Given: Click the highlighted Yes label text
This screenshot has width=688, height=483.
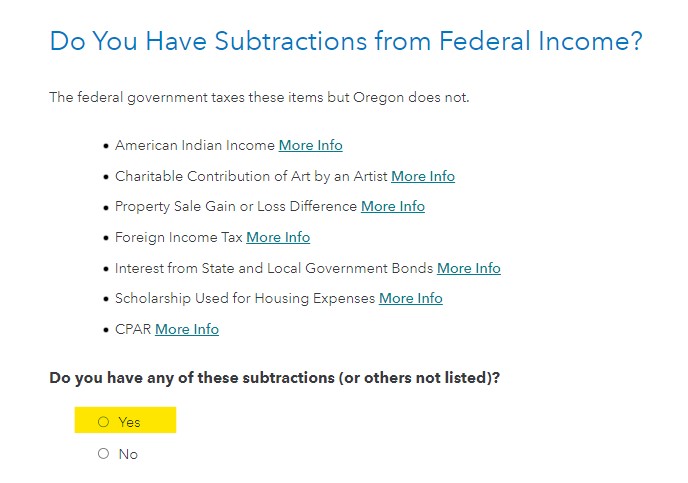Looking at the screenshot, I should (129, 422).
